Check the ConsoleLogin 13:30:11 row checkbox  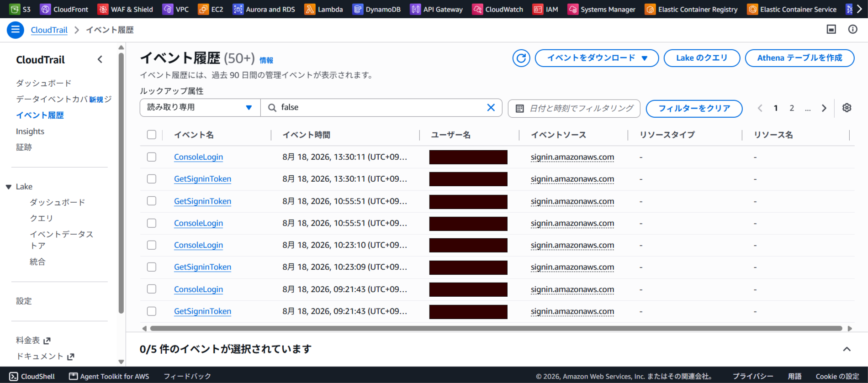152,157
